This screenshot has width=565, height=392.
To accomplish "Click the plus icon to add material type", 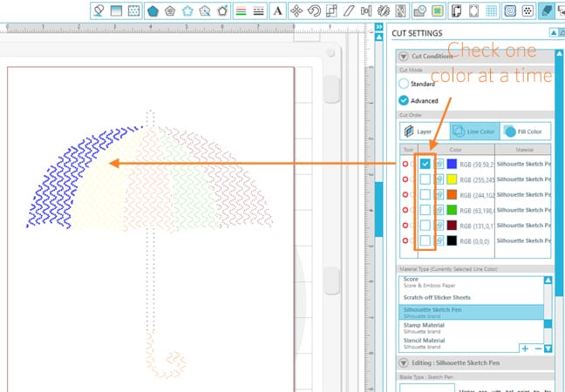I will point(525,348).
